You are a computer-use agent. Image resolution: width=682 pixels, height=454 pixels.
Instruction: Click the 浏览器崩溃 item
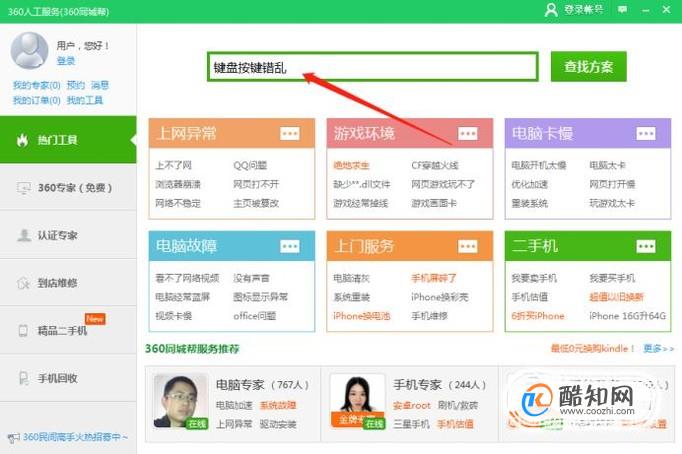point(178,184)
